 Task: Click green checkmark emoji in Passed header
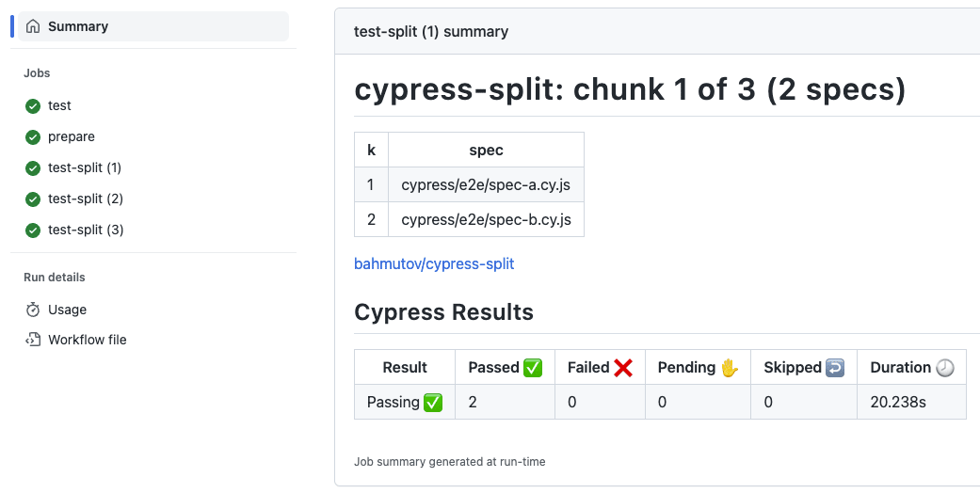533,368
